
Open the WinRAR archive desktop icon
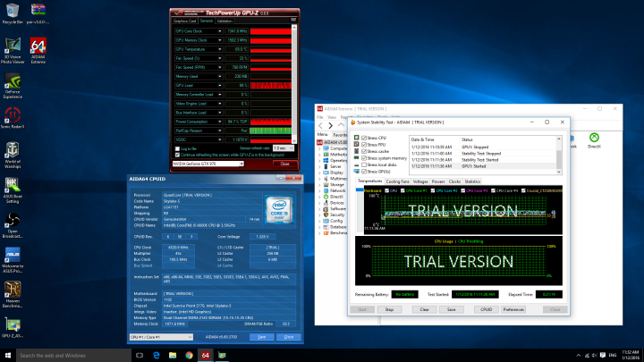coord(38,13)
